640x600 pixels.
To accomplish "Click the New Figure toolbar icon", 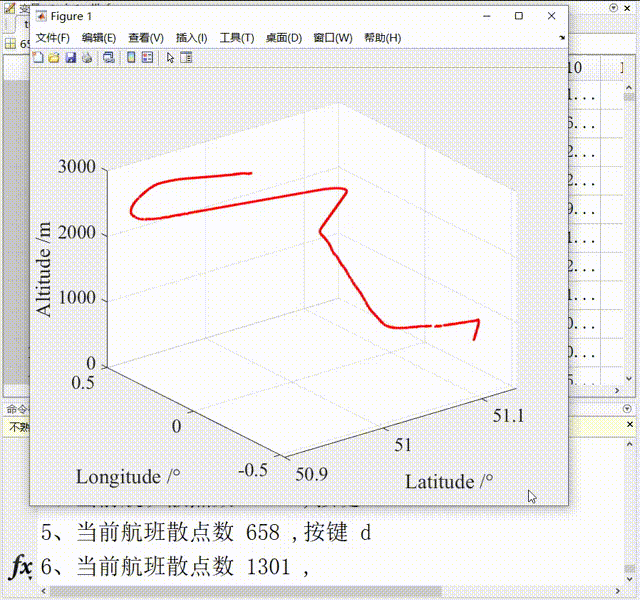I will point(38,58).
